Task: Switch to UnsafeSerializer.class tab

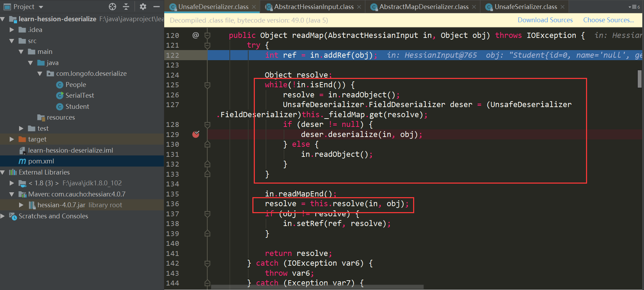Action: point(525,7)
